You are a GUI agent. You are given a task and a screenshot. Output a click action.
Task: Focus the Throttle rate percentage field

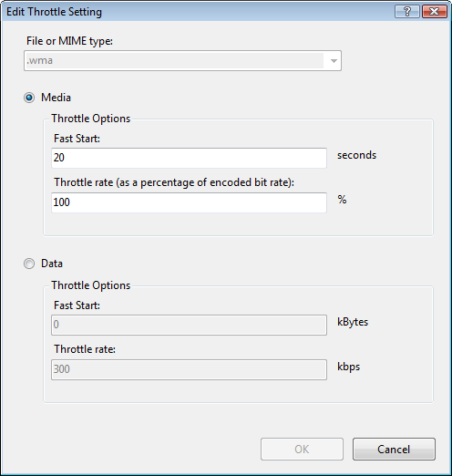click(189, 202)
